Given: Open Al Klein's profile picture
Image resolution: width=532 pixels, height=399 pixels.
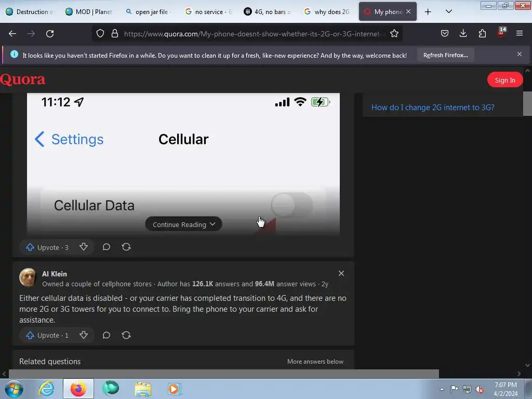Looking at the screenshot, I should (x=28, y=277).
